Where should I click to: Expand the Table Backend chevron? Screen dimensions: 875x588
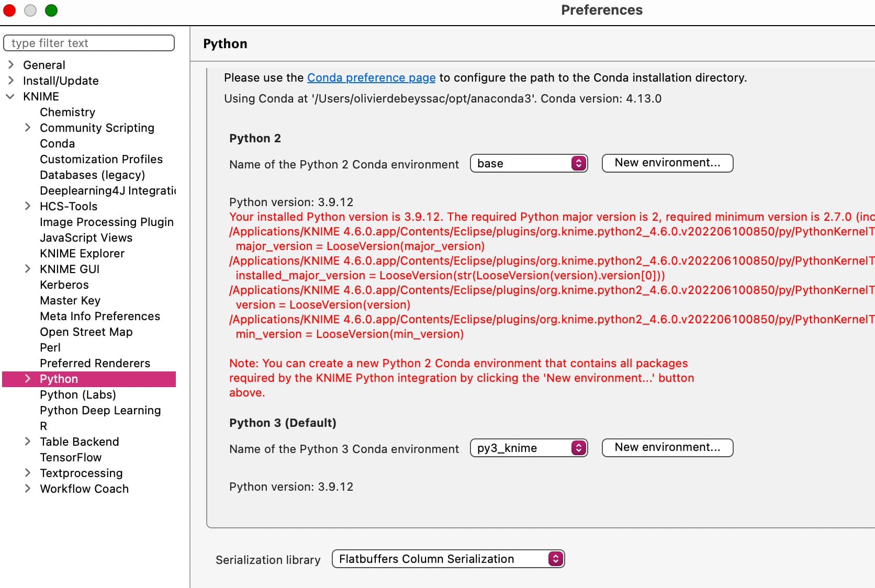(x=28, y=442)
